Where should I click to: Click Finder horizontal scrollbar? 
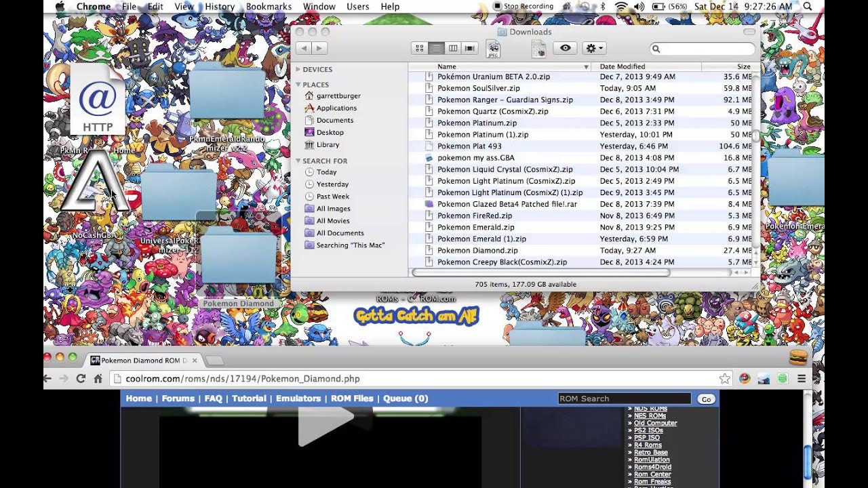point(540,272)
